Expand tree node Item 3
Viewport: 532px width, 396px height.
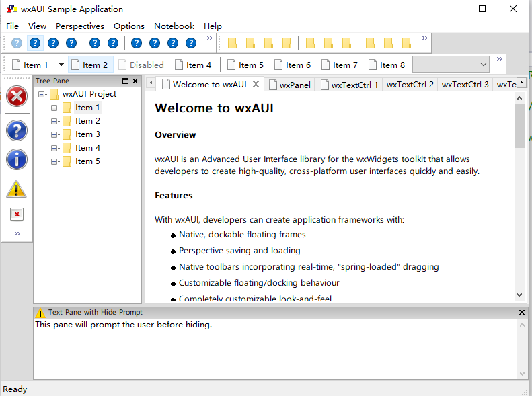pyautogui.click(x=54, y=134)
